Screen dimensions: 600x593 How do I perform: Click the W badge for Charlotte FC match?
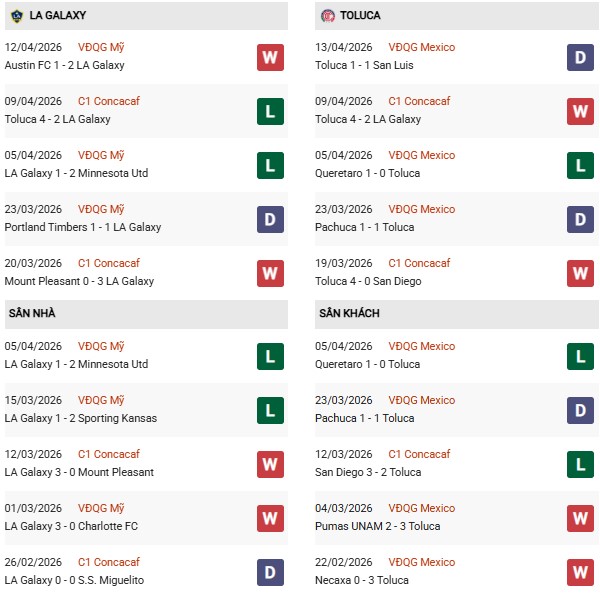click(270, 518)
